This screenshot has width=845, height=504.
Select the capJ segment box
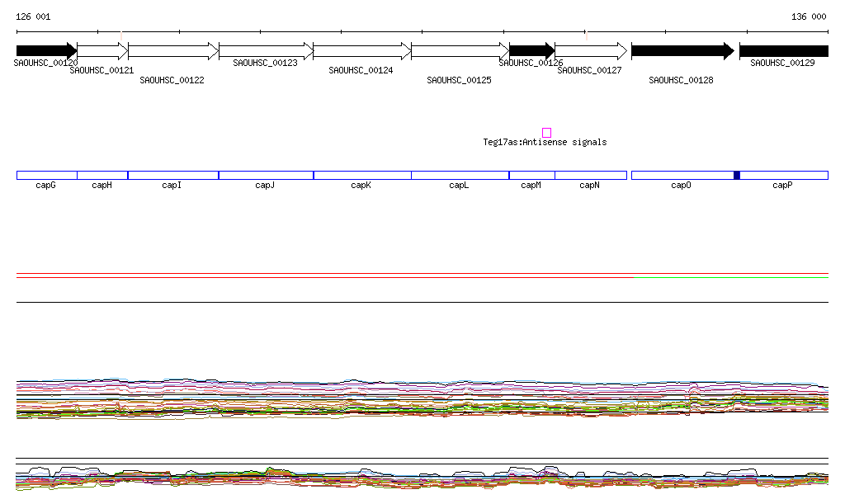tap(266, 175)
